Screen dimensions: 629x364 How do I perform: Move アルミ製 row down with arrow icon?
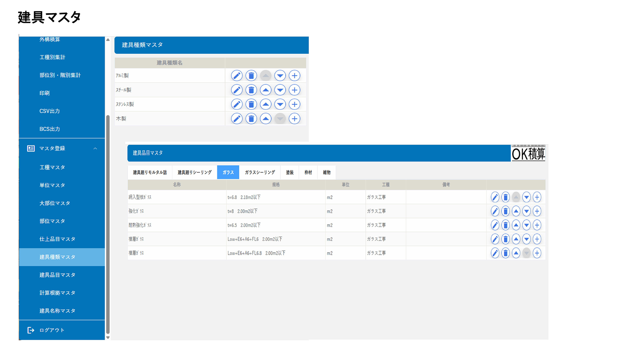coord(280,76)
